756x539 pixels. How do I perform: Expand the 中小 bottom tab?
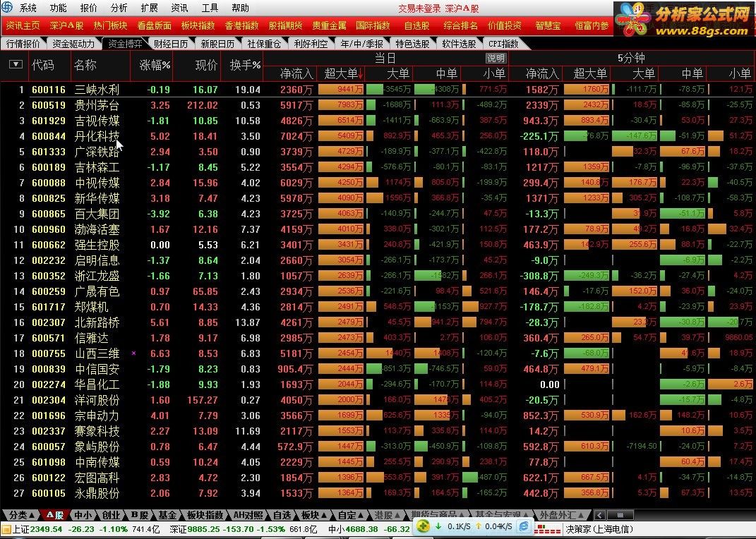(x=83, y=515)
